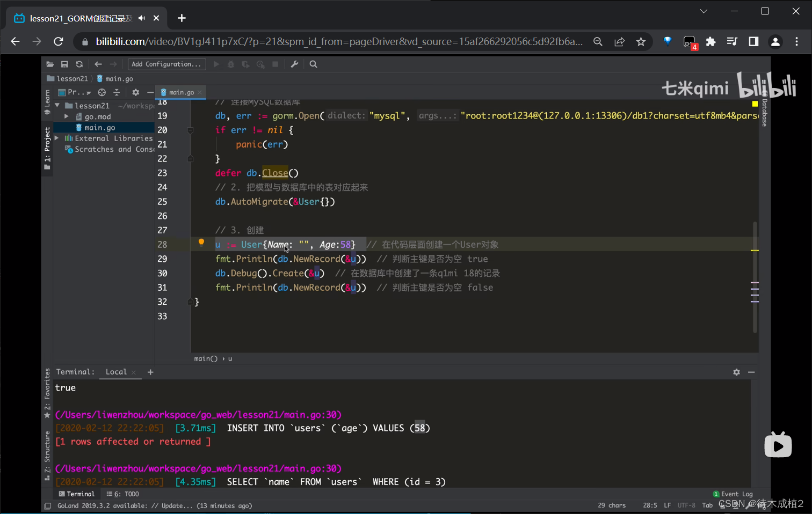This screenshot has height=514, width=812.
Task: Click the GoLand 2019.3.2 update notification
Action: (x=154, y=505)
